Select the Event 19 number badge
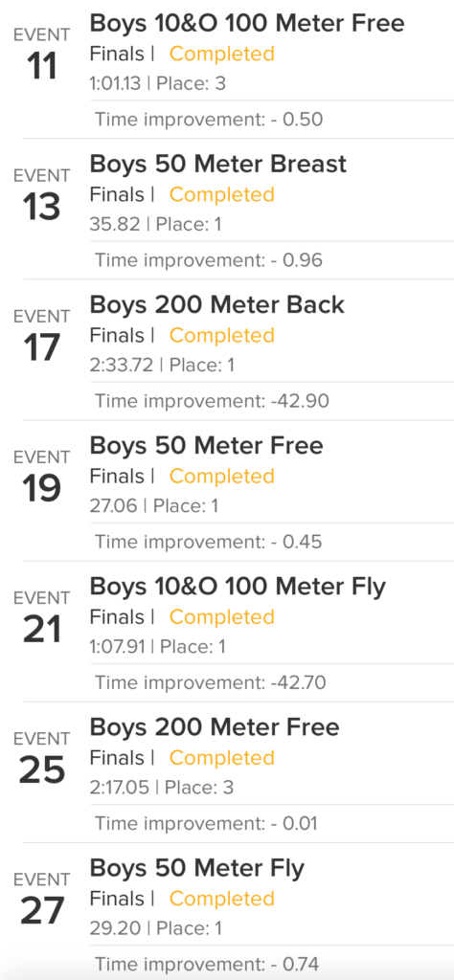Viewport: 454px width, 980px height. (x=41, y=477)
